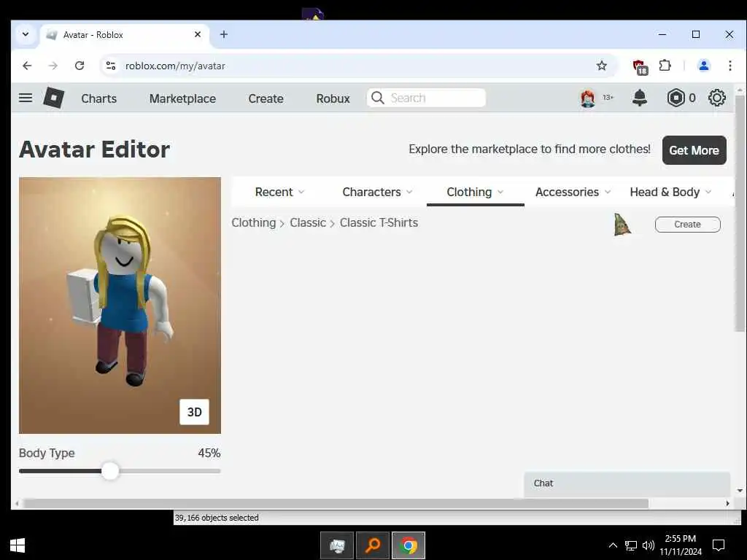Screen dimensions: 747x560
Task: Go back to the previous page
Action: pos(27,66)
